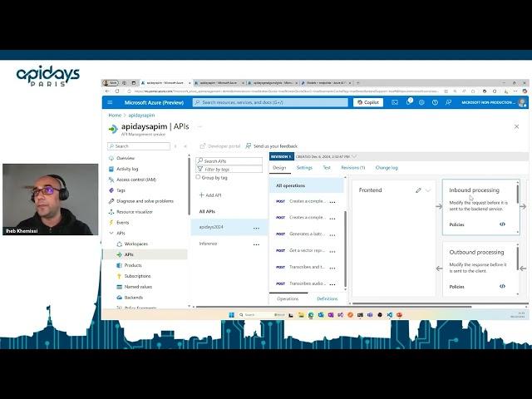This screenshot has height=399, width=532.
Task: Click the Windows taskbar search box
Action: (261, 315)
